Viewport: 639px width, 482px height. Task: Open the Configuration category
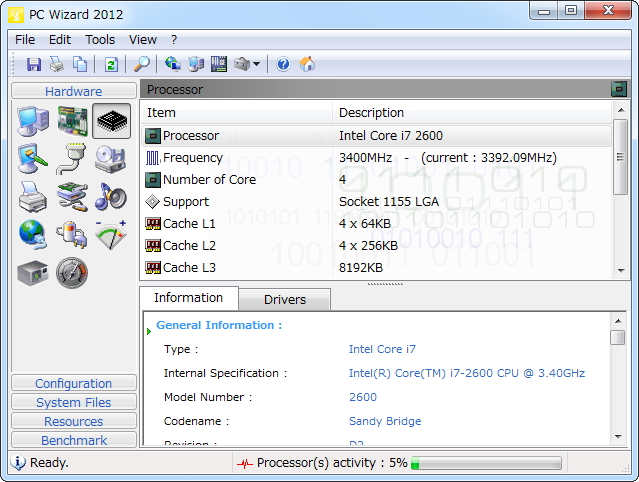click(x=74, y=383)
